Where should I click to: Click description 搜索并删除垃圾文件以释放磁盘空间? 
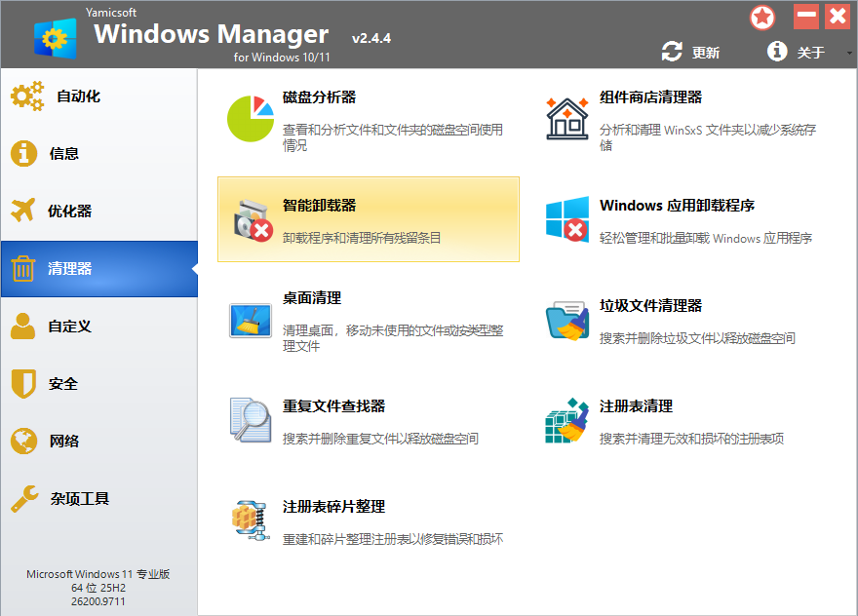[x=697, y=338]
